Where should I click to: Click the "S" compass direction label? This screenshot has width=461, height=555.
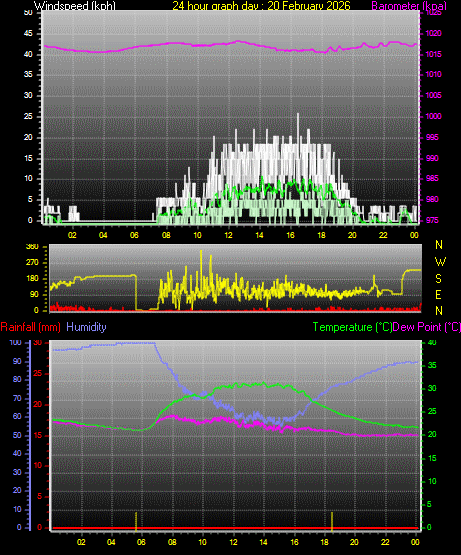coord(438,279)
